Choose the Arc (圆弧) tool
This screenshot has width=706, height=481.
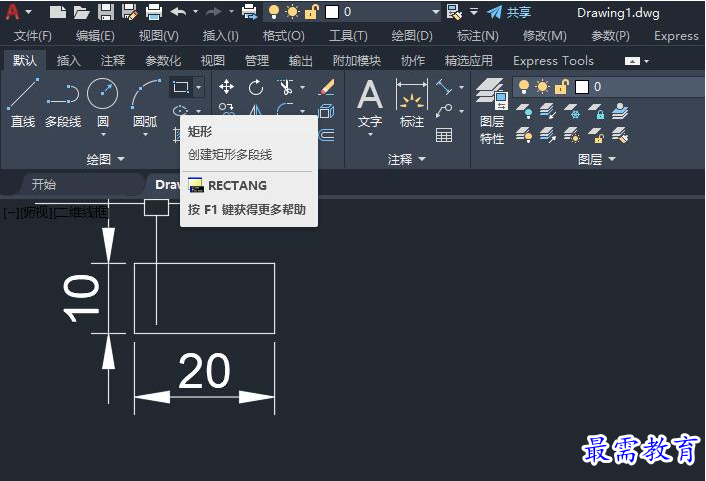point(145,104)
